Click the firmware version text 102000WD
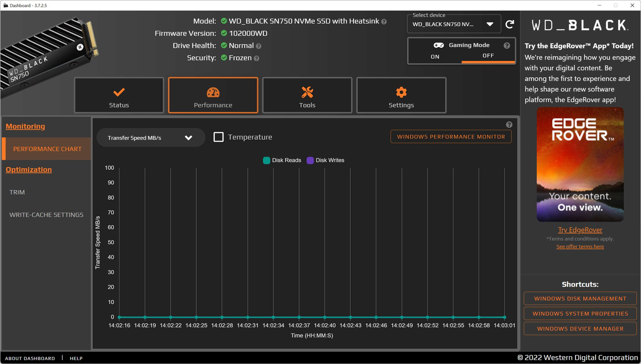Viewport: 641px width, 364px height. (x=248, y=33)
